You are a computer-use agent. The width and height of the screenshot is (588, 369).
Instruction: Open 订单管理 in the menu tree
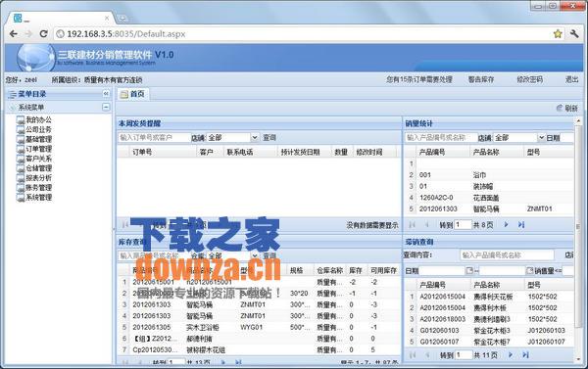tap(38, 149)
